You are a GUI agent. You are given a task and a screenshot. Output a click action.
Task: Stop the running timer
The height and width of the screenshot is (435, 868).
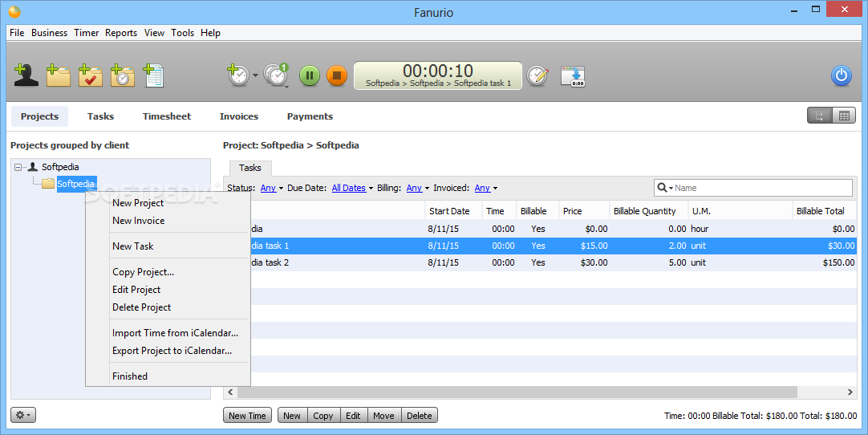pos(337,75)
